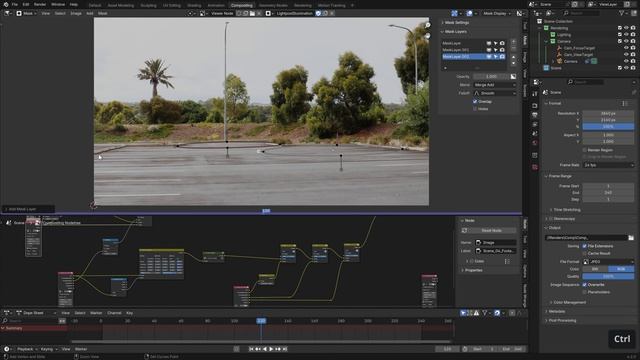Open the File Format dropdown (JPEG)
The width and height of the screenshot is (640, 360).
(x=608, y=262)
